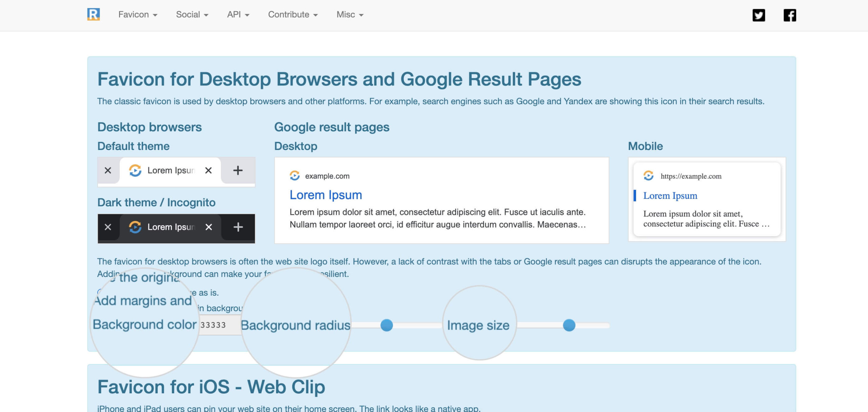Click example.com in the Desktop result preview

[x=327, y=176]
